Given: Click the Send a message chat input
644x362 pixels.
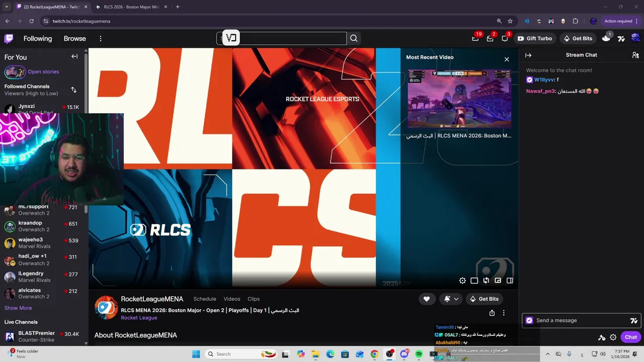Looking at the screenshot, I should coord(582,320).
